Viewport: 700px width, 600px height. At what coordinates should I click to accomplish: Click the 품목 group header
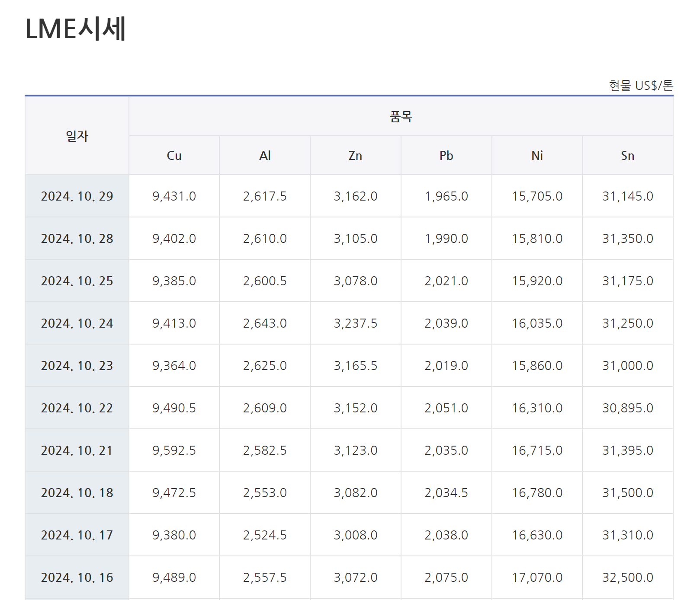pos(401,117)
